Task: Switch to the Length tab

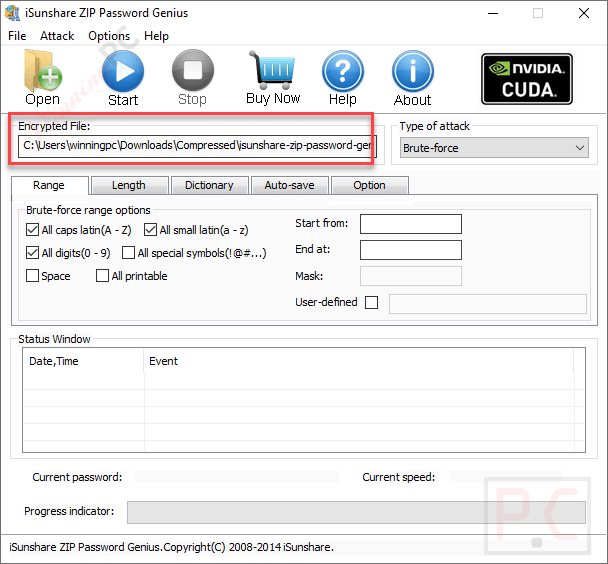Action: point(129,185)
